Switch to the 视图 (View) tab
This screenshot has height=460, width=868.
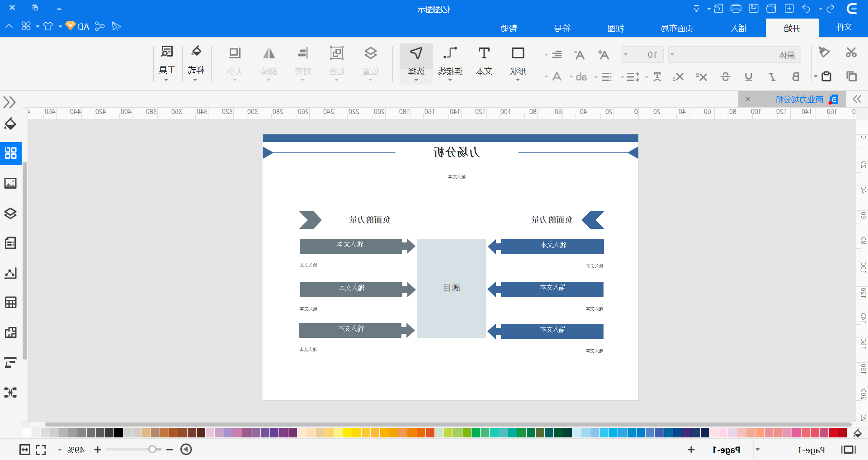point(615,28)
